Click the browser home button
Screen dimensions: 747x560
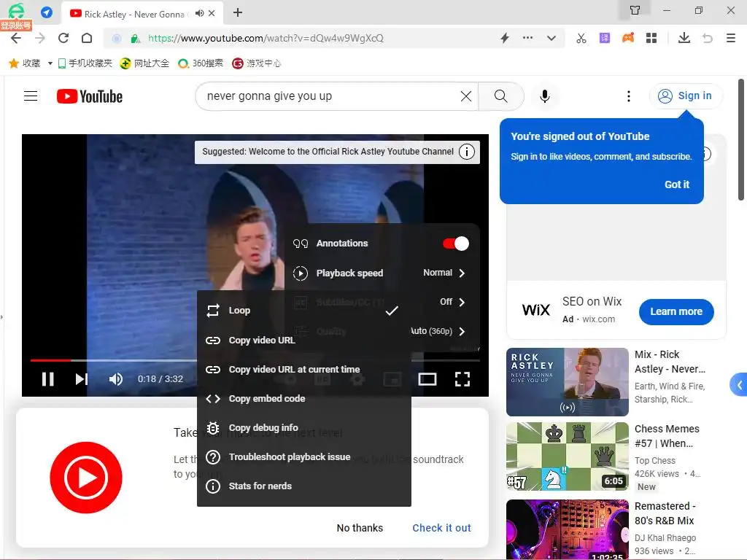pos(87,38)
